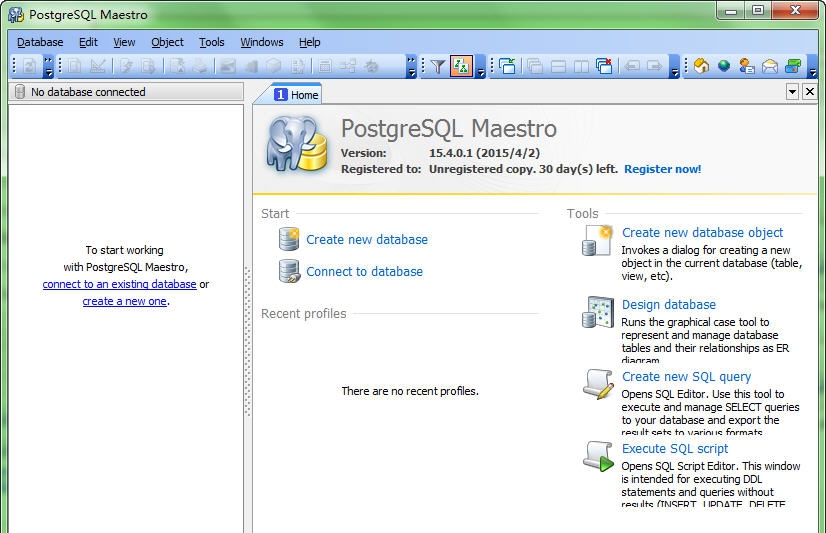Click the refresh icon in the first toolbar

coord(30,66)
